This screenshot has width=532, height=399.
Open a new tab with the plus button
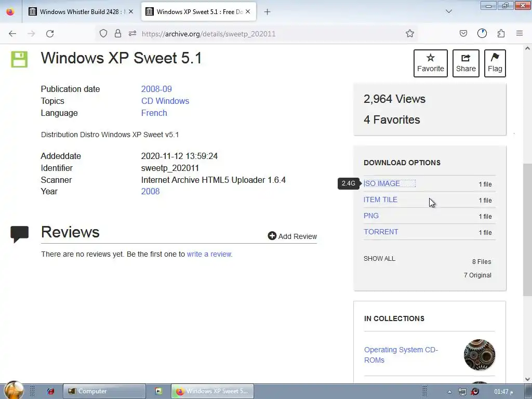(268, 12)
